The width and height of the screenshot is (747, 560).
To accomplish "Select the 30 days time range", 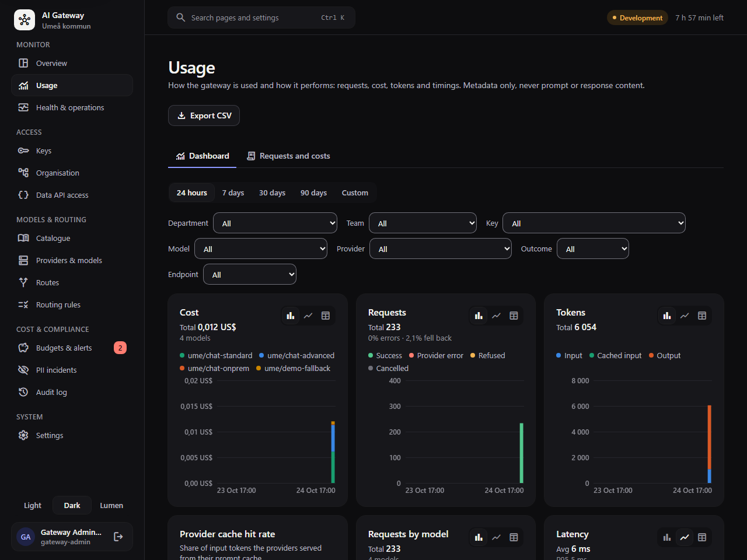I will (x=272, y=192).
